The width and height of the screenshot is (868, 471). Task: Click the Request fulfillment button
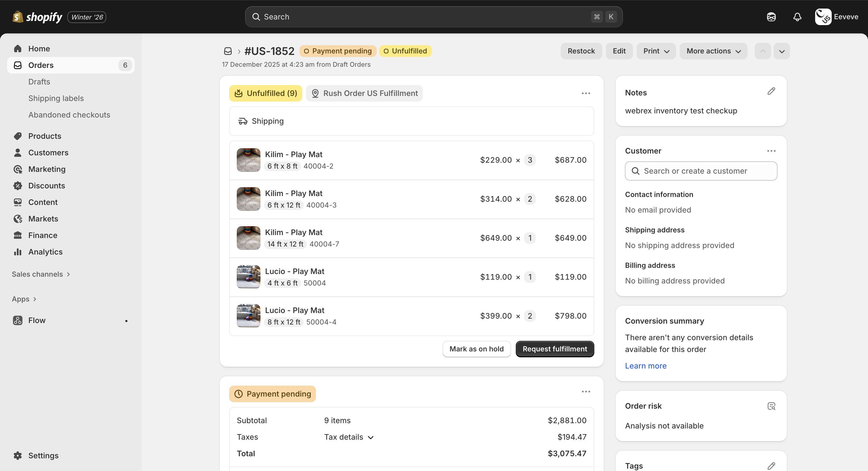[x=554, y=349]
